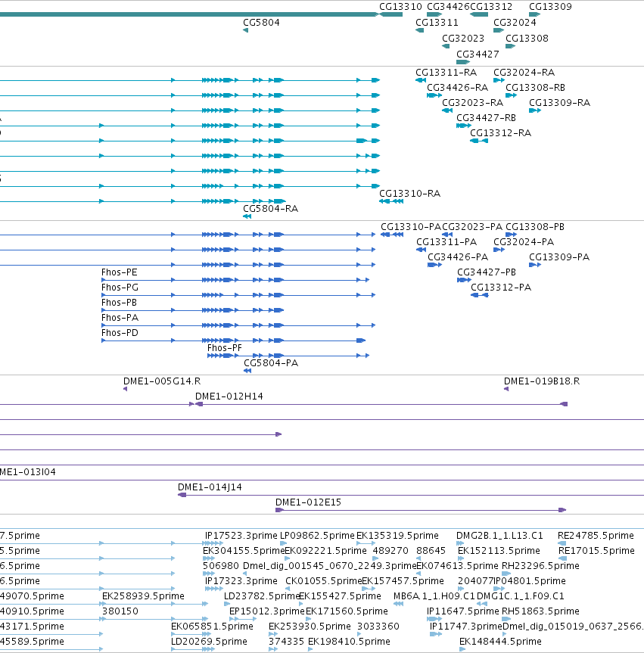Click protein CG32023-PA
Image resolution: width=644 pixels, height=653 pixels.
(x=472, y=227)
